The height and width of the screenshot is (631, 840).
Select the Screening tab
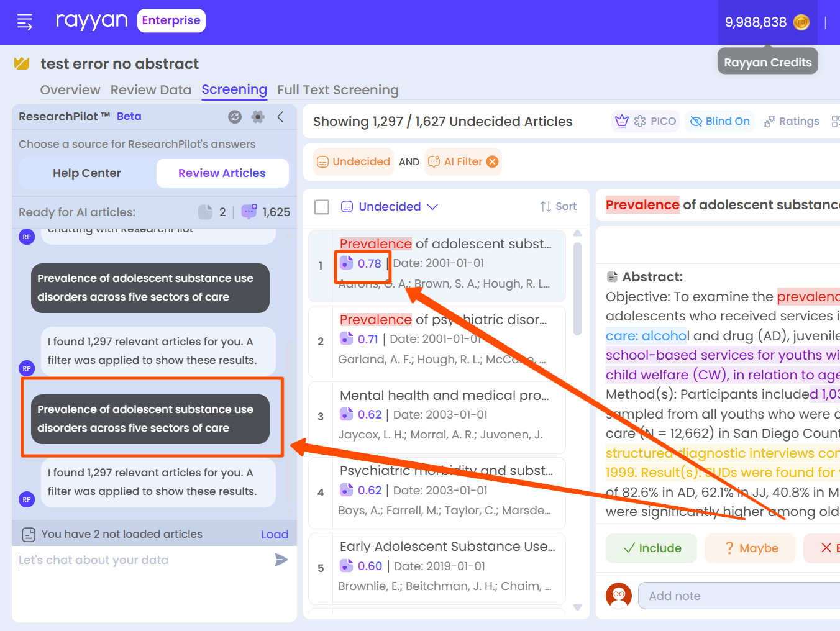[x=234, y=90]
